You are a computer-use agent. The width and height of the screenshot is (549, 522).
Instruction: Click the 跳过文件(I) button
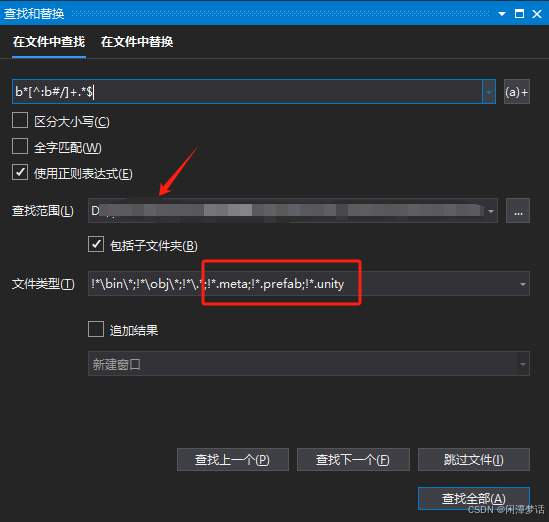click(x=474, y=460)
